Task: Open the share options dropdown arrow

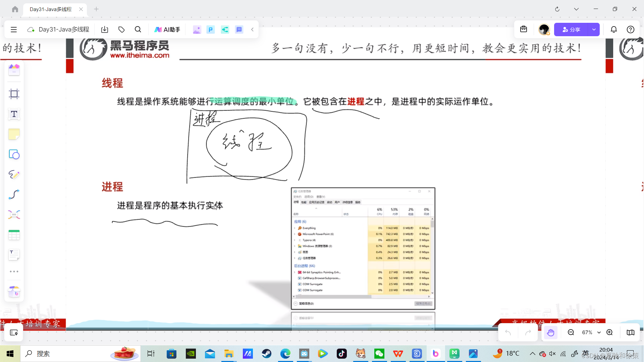Action: 594,29
